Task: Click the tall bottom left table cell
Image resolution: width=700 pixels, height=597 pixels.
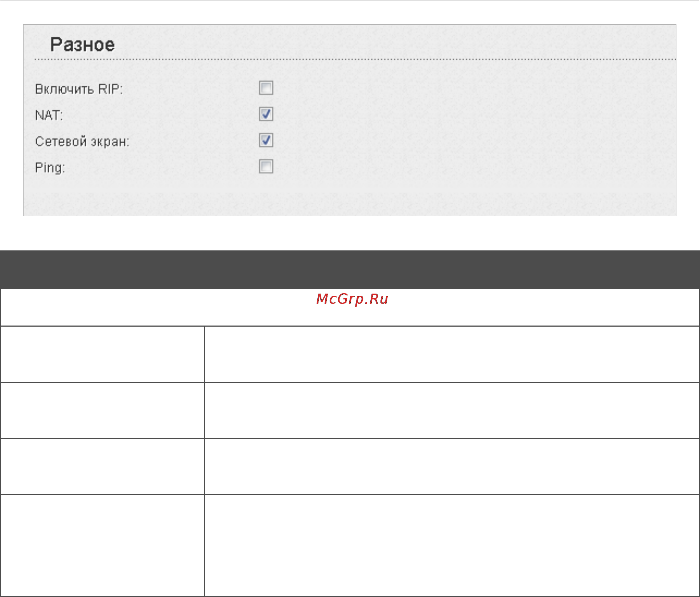Action: 103,545
